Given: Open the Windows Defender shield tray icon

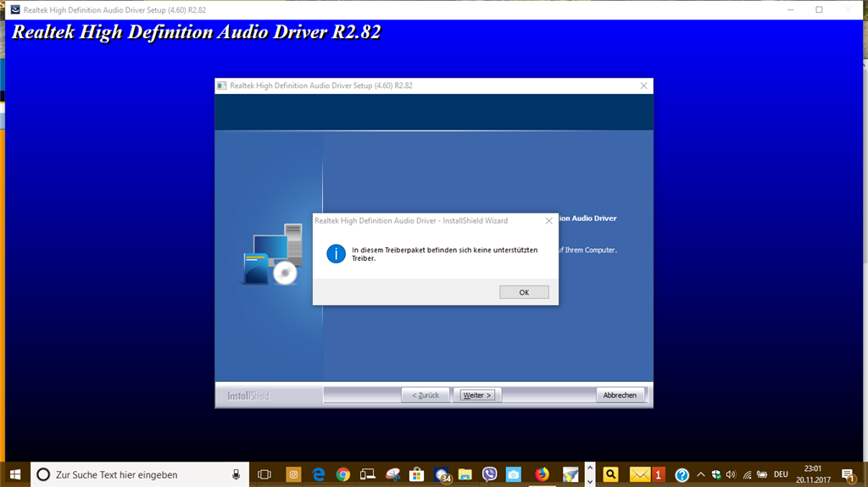Looking at the screenshot, I should point(716,475).
